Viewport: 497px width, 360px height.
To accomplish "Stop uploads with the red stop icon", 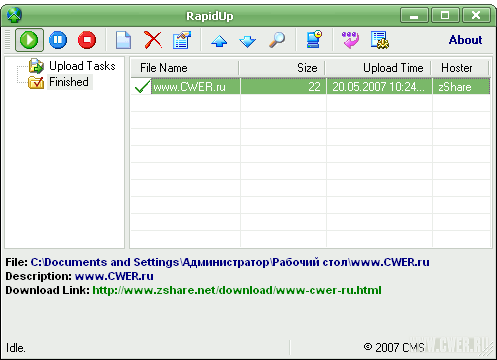I will pos(87,40).
